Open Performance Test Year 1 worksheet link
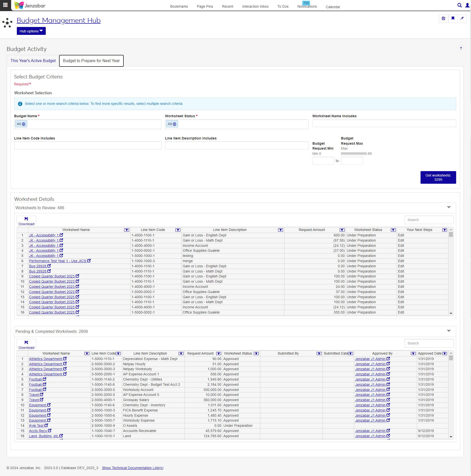Image resolution: width=471 pixels, height=476 pixels. click(58, 261)
